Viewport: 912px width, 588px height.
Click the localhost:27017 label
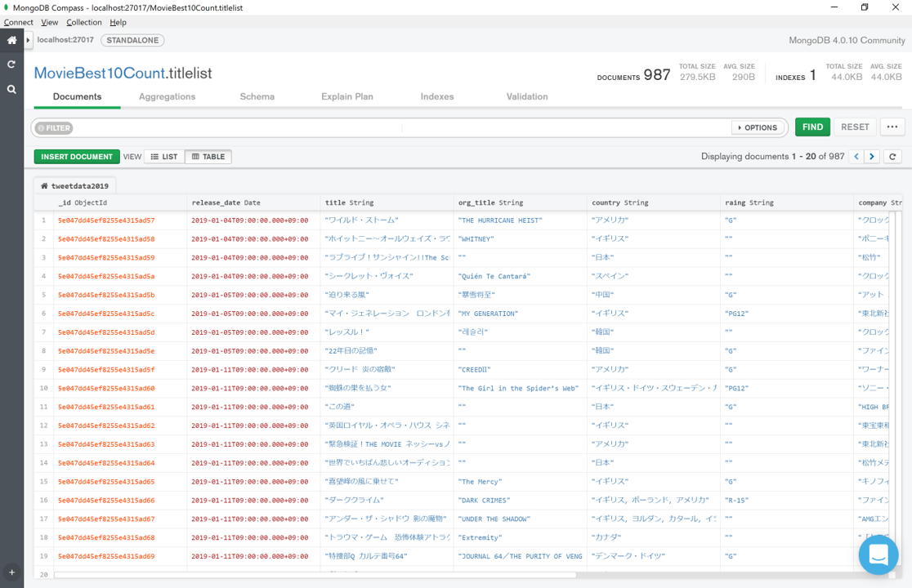point(65,40)
